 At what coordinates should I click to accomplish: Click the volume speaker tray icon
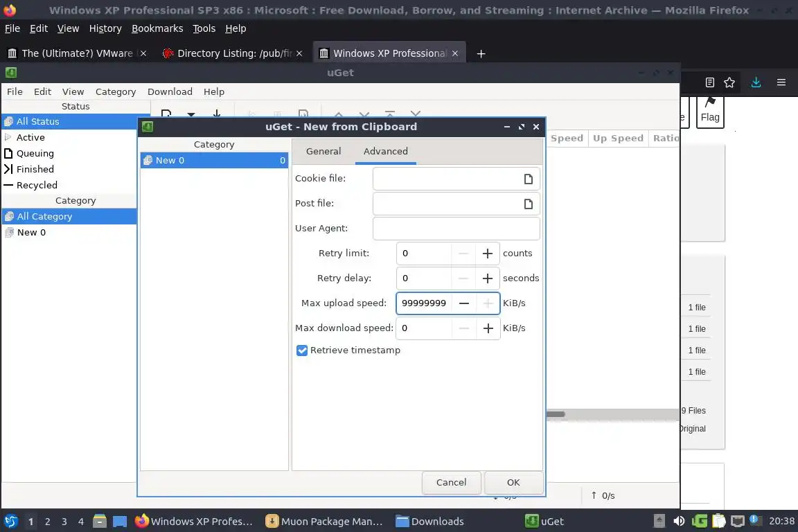[x=679, y=521]
